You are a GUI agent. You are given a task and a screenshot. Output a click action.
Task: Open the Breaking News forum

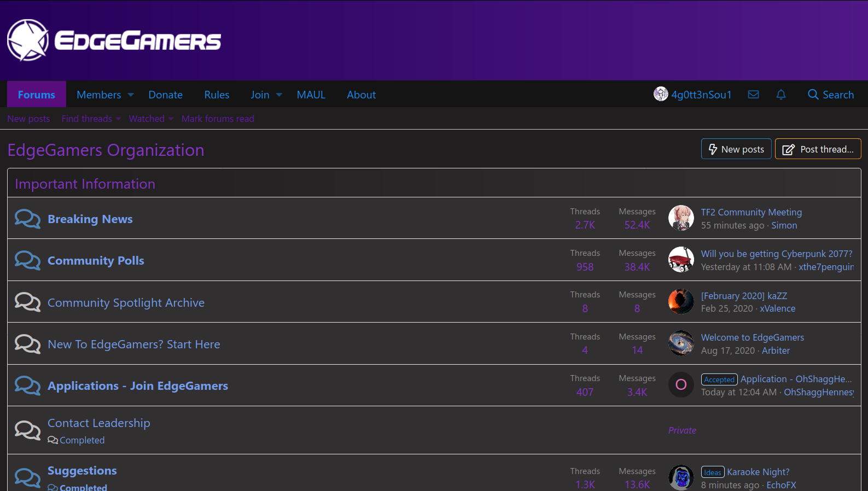coord(90,219)
